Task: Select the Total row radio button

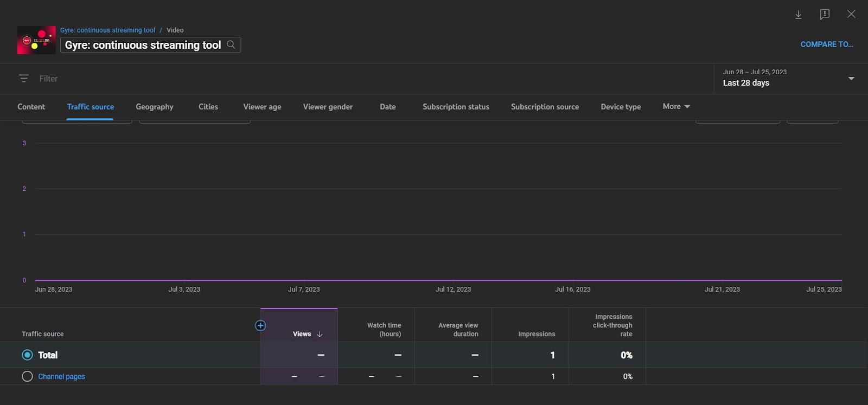Action: pyautogui.click(x=27, y=355)
